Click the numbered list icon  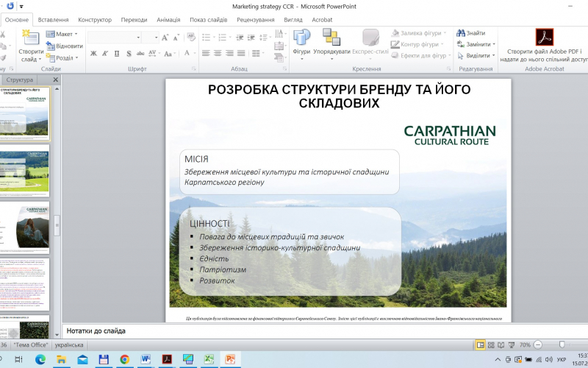[x=223, y=38]
